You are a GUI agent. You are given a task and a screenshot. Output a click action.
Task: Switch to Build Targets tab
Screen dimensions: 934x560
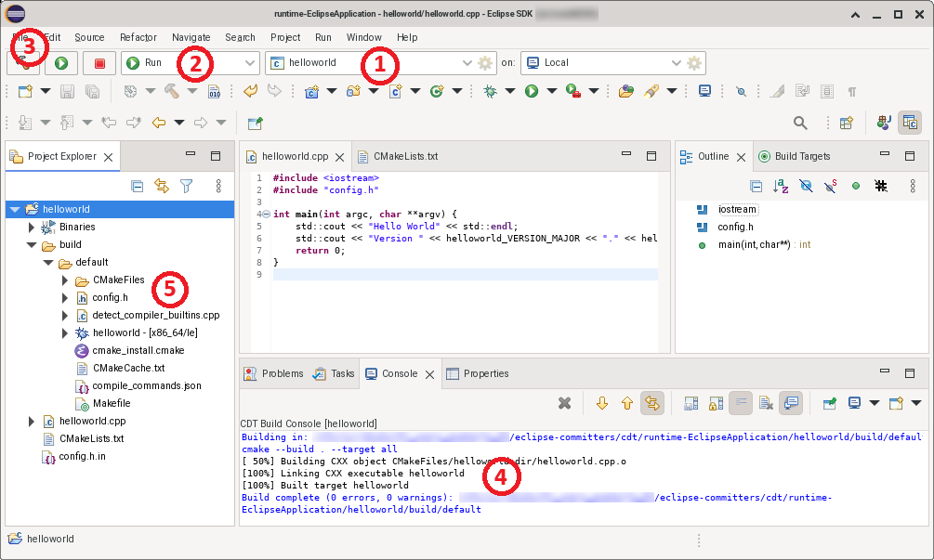tap(795, 157)
